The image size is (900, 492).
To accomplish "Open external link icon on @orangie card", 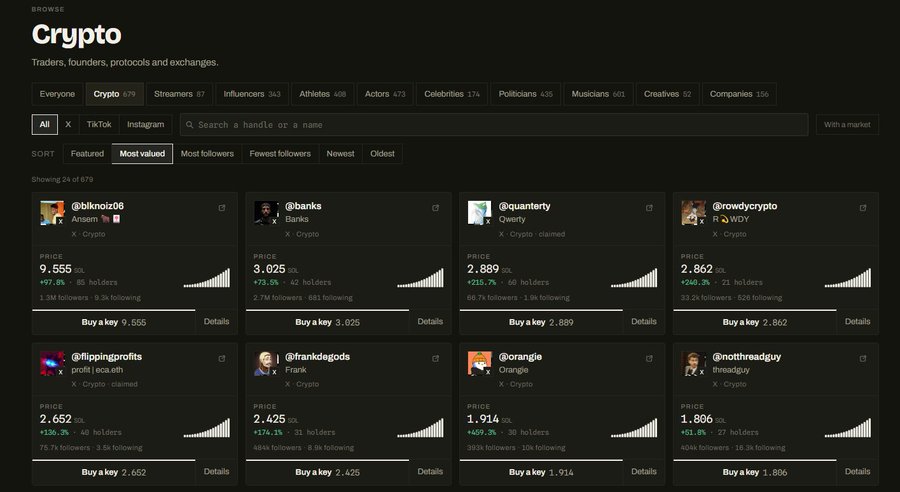I will point(649,358).
